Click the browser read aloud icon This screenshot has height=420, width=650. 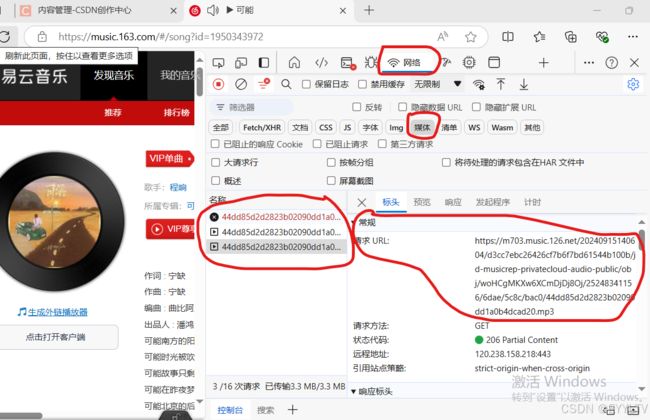[442, 36]
